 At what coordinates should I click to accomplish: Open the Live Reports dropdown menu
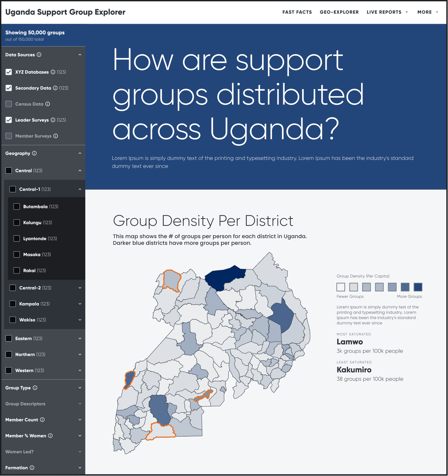pyautogui.click(x=387, y=12)
